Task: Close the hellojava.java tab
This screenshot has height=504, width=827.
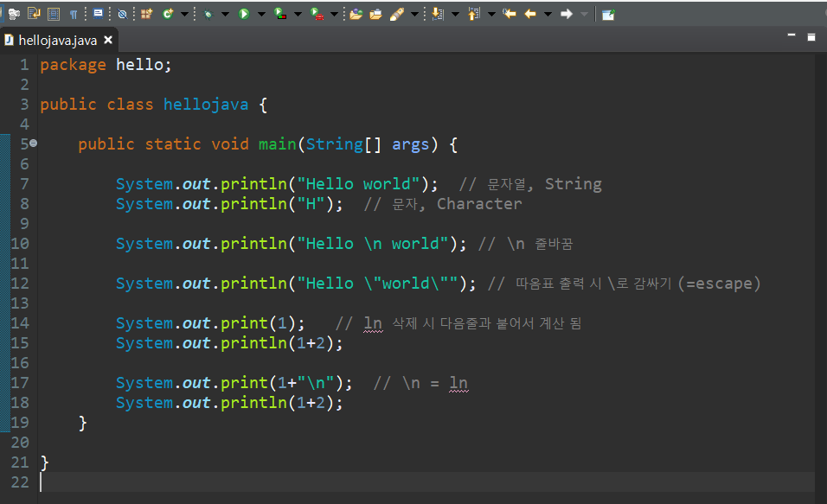Action: pyautogui.click(x=108, y=40)
